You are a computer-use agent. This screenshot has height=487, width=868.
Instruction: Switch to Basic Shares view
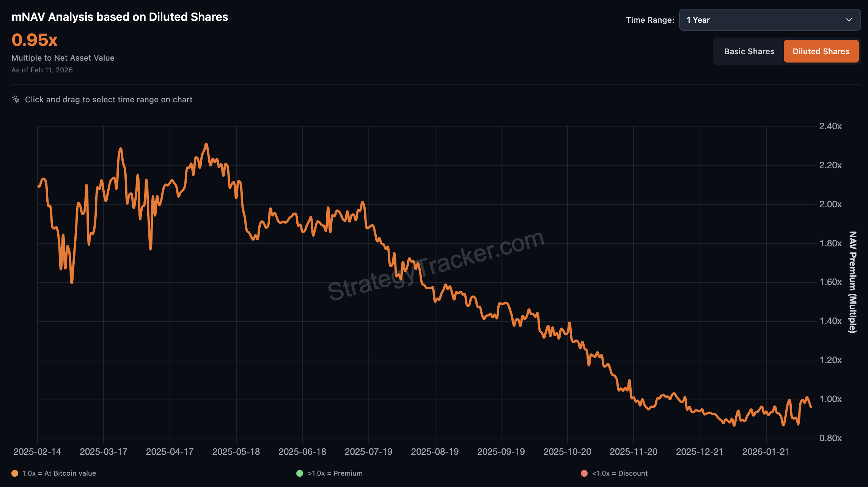(x=749, y=51)
